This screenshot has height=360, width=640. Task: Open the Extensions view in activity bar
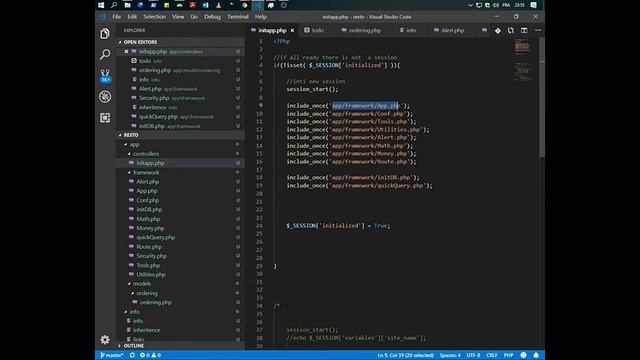pyautogui.click(x=105, y=118)
